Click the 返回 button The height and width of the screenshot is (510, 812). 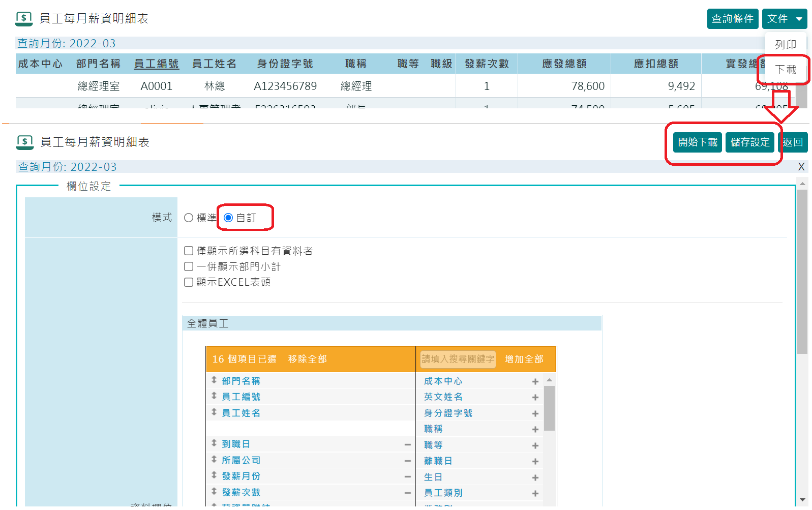793,142
